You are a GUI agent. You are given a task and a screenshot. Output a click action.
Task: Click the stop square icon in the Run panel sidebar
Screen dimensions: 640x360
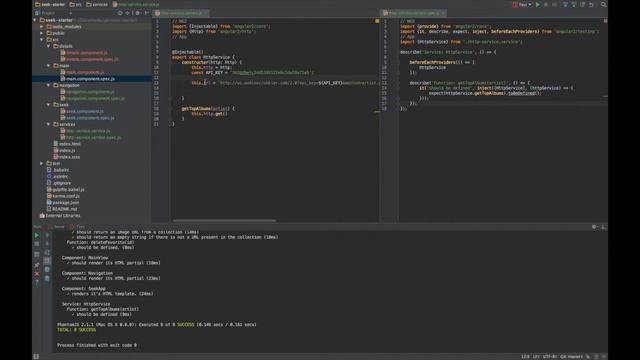point(37,244)
